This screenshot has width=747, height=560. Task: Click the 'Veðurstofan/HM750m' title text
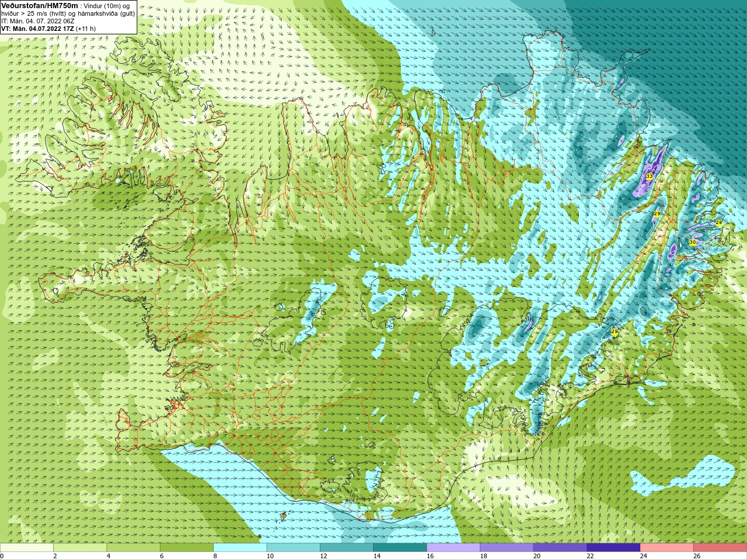click(x=39, y=5)
